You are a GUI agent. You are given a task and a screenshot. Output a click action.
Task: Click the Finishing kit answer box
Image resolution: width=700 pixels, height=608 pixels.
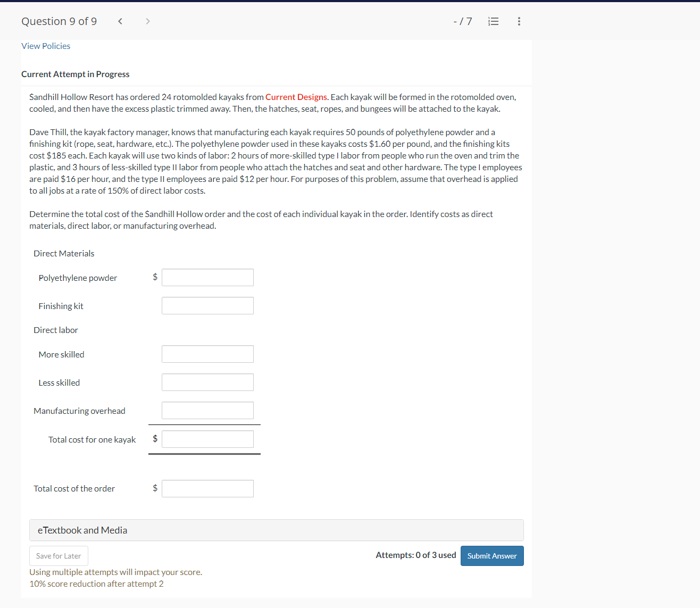[207, 305]
